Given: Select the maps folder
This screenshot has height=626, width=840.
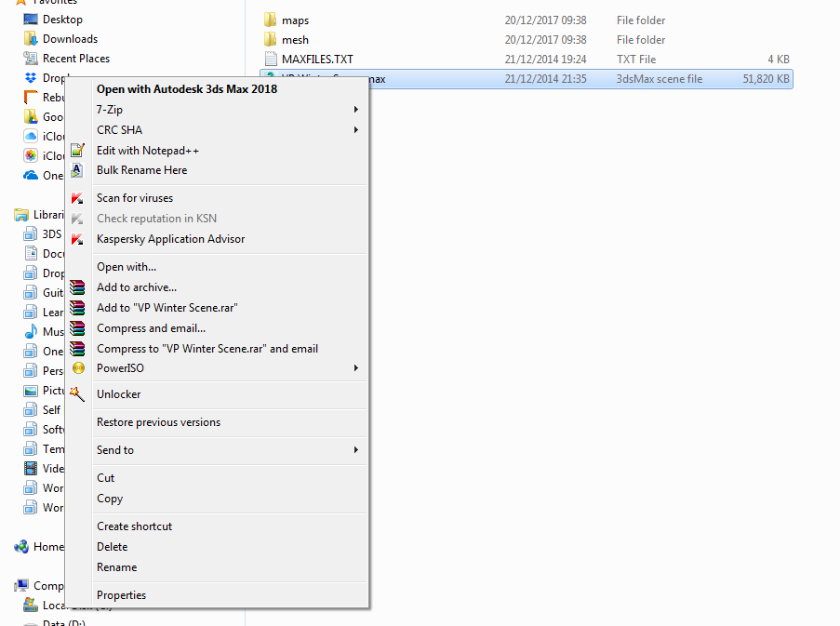Looking at the screenshot, I should tap(295, 20).
